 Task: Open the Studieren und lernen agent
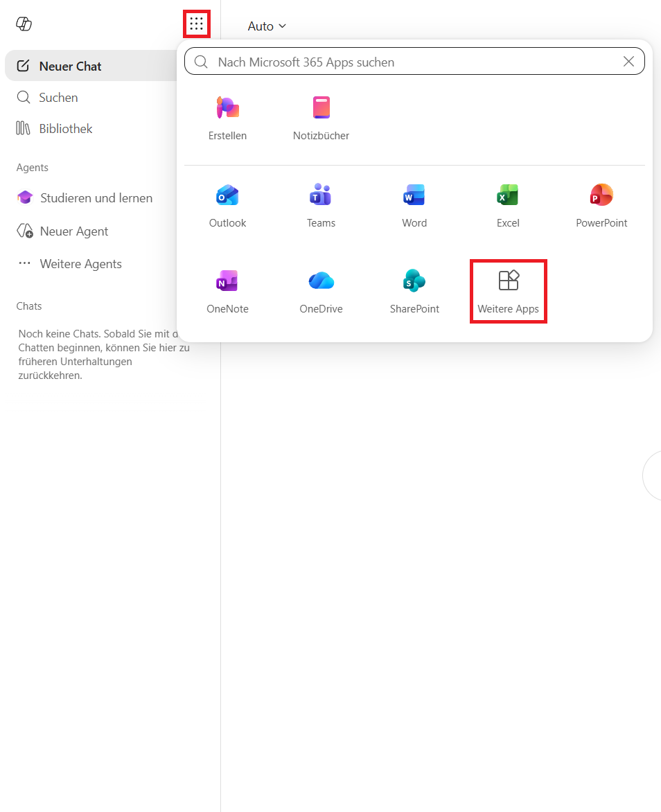85,198
